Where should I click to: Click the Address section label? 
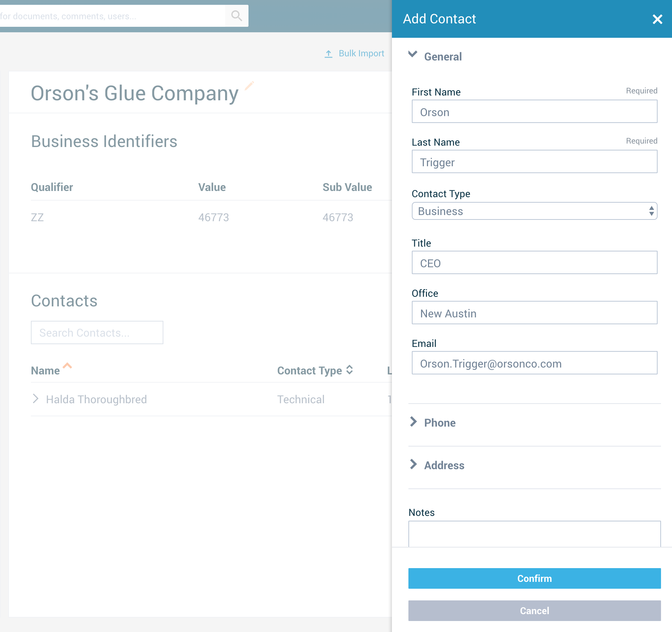pos(444,465)
